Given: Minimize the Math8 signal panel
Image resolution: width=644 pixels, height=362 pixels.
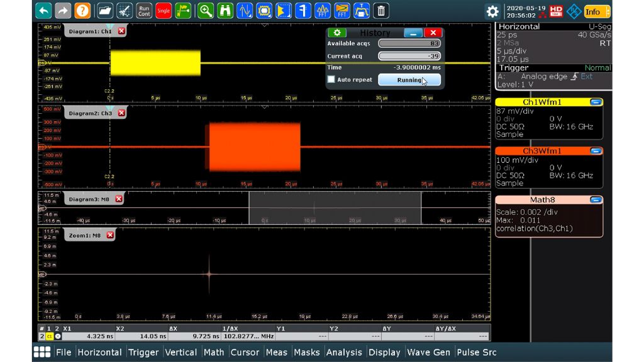Looking at the screenshot, I should (596, 200).
